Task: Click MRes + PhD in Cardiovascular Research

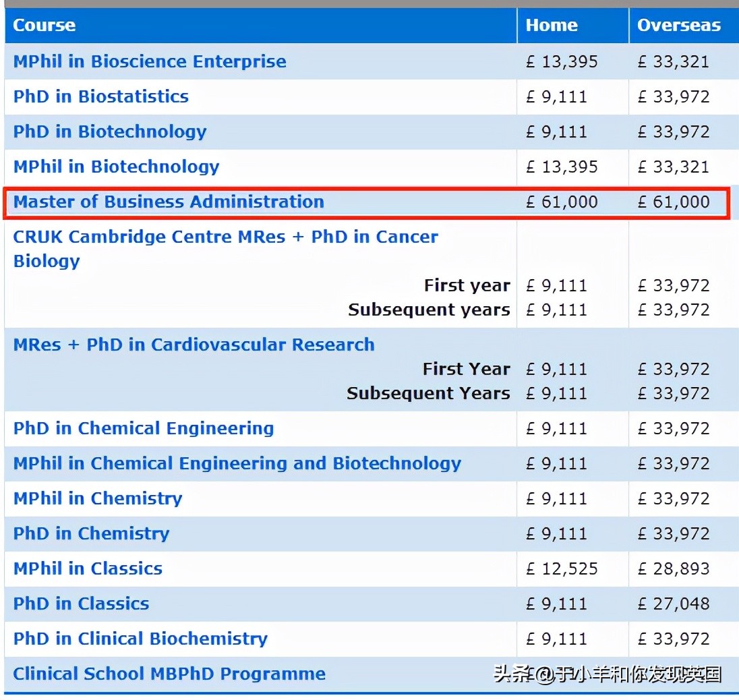Action: [x=194, y=345]
